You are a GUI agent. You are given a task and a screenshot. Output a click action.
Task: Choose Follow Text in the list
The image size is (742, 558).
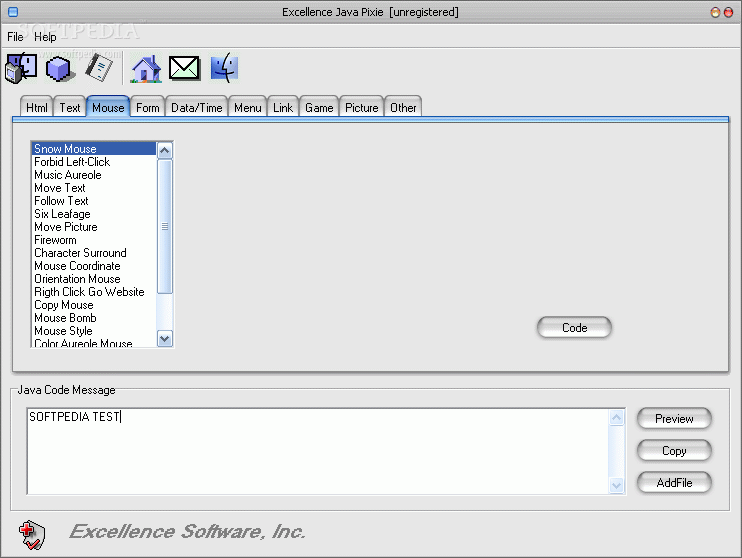[x=94, y=201]
